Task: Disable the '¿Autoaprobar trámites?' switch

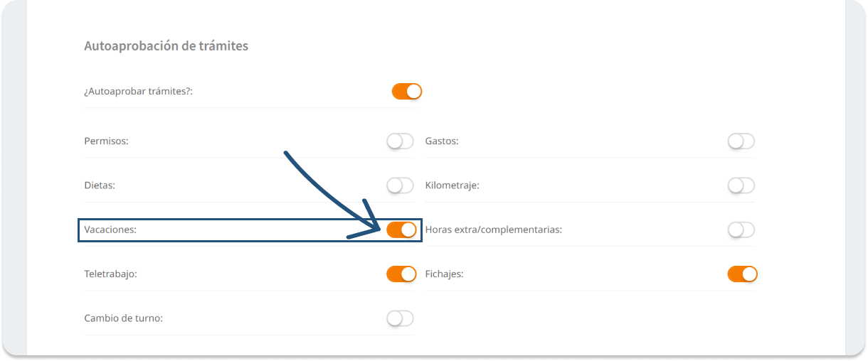Action: coord(407,91)
